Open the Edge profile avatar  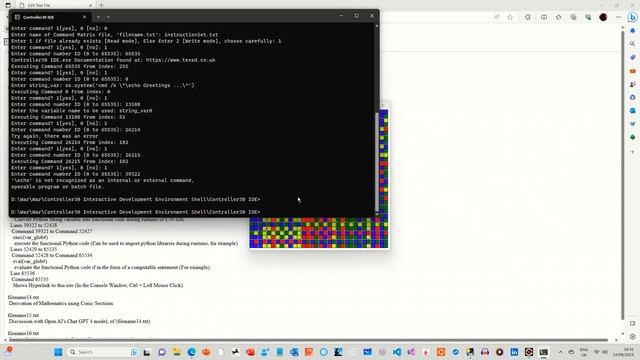(x=603, y=17)
